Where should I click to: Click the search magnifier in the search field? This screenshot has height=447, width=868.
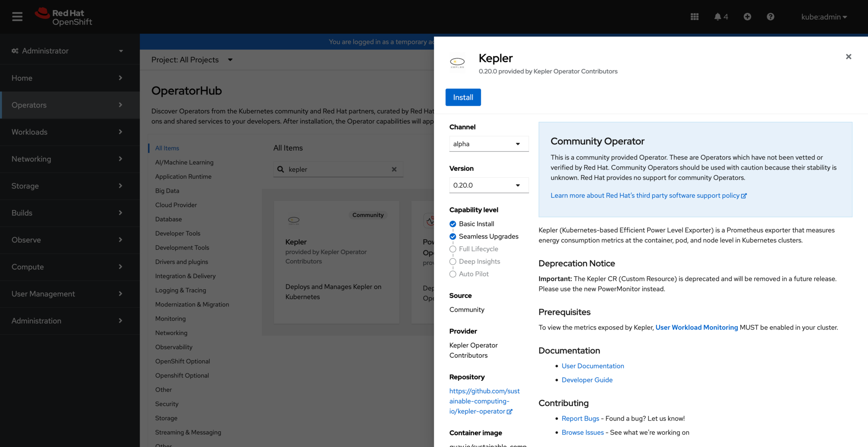pos(280,169)
